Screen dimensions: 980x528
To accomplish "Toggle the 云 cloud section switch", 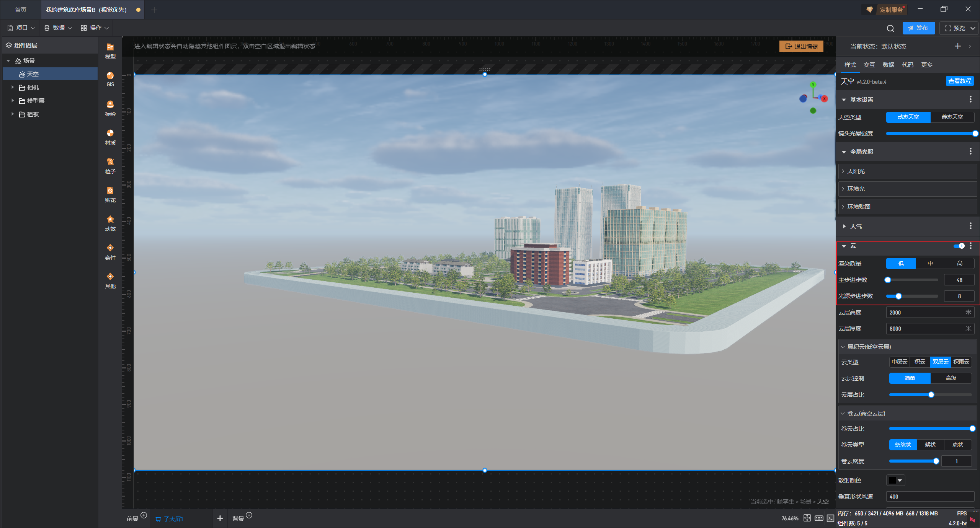I will pyautogui.click(x=959, y=246).
